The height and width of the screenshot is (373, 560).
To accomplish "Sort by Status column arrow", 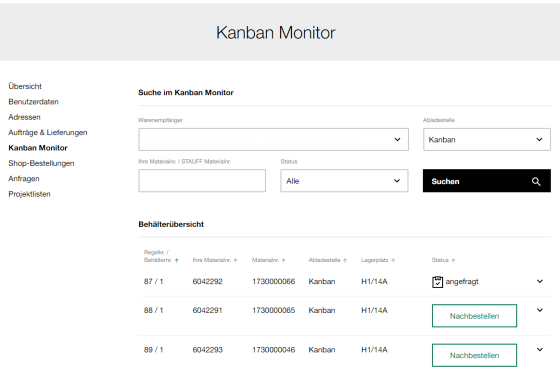I will [453, 260].
